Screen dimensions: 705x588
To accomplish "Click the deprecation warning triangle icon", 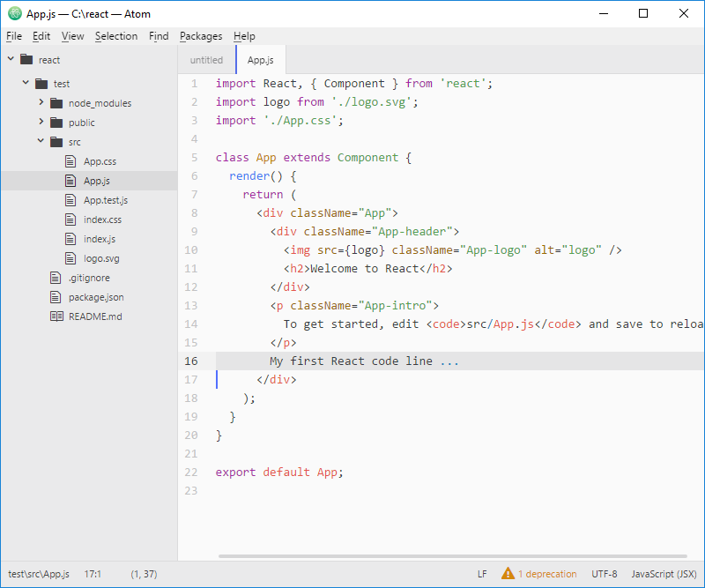I will point(508,574).
